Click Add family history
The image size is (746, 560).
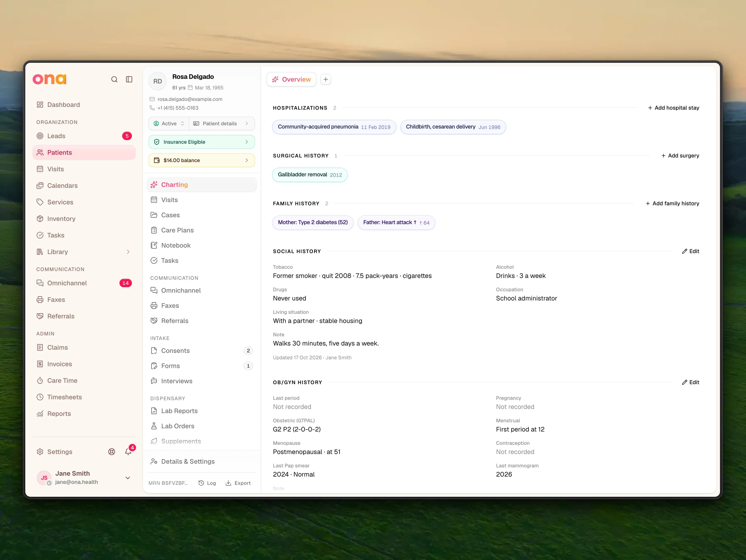[x=672, y=203]
